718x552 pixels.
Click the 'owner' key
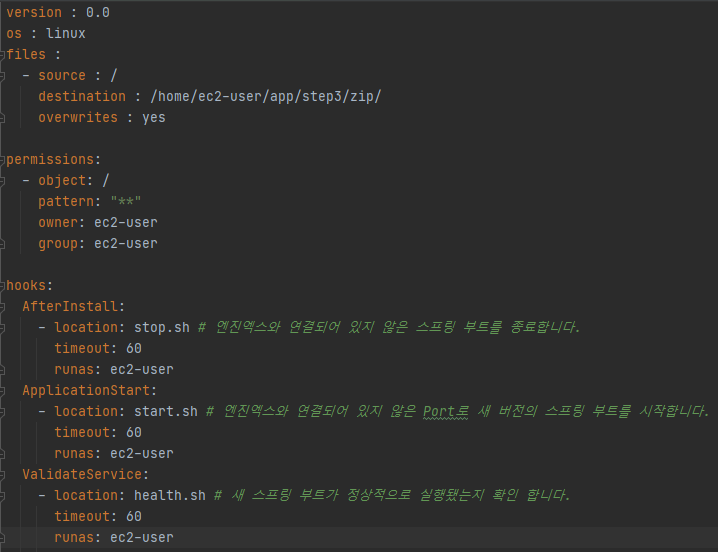pos(58,223)
